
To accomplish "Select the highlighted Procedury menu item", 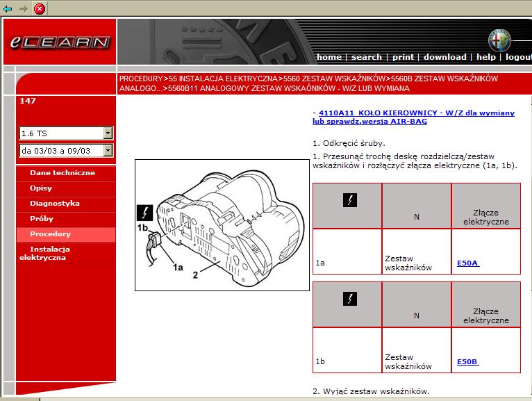I will [66, 234].
